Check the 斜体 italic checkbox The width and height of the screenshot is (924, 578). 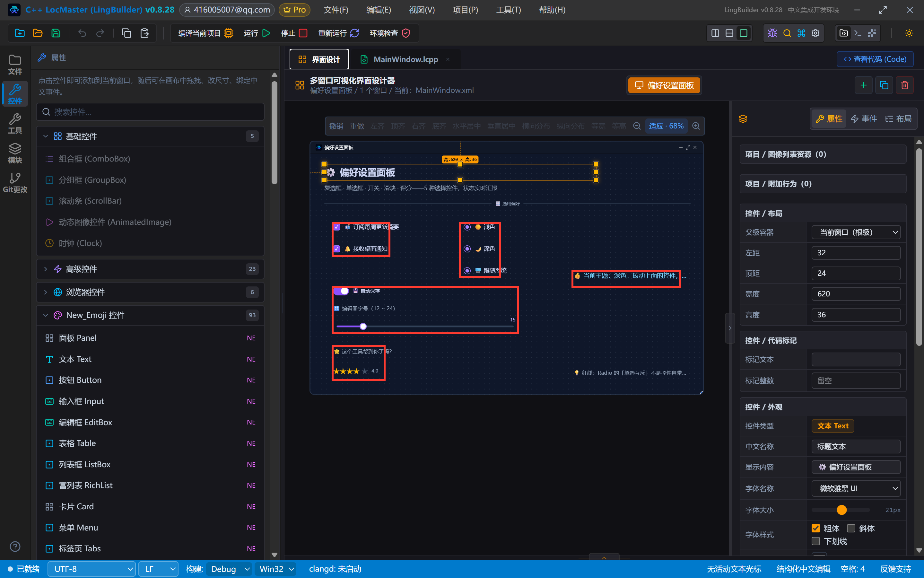click(850, 528)
